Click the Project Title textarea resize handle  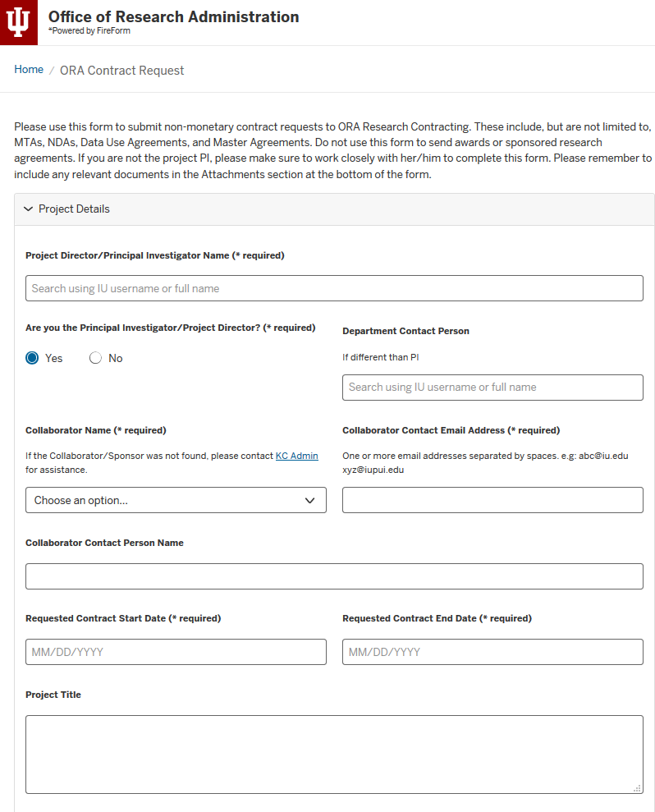[x=637, y=788]
